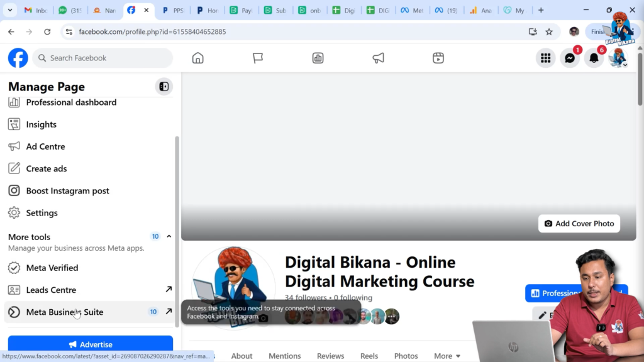Open the Meta apps grid menu

[x=547, y=57]
